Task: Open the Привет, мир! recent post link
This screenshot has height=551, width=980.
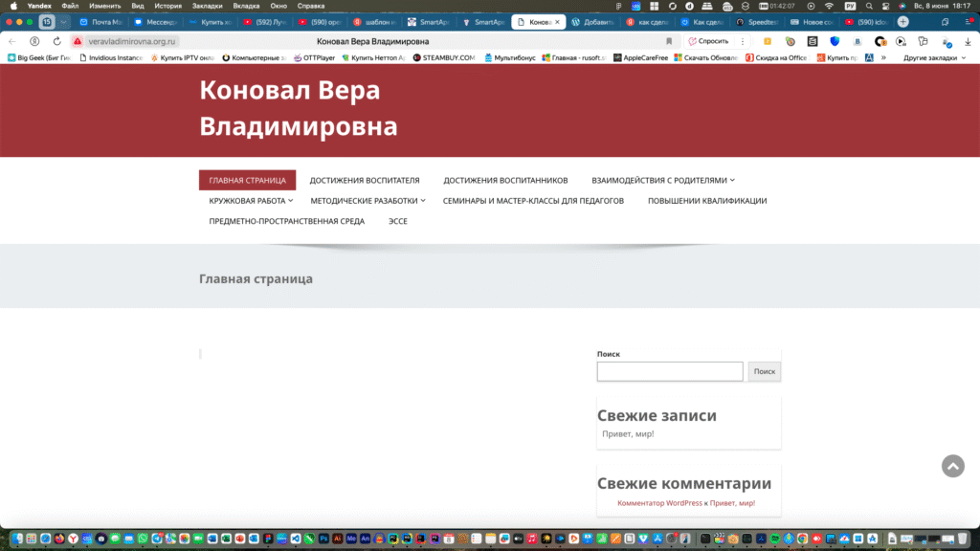Action: [628, 433]
